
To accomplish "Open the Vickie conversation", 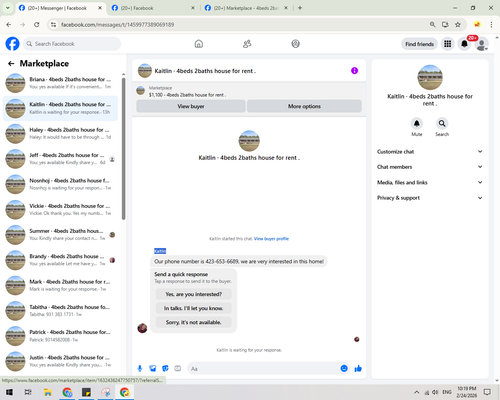I will tap(60, 210).
